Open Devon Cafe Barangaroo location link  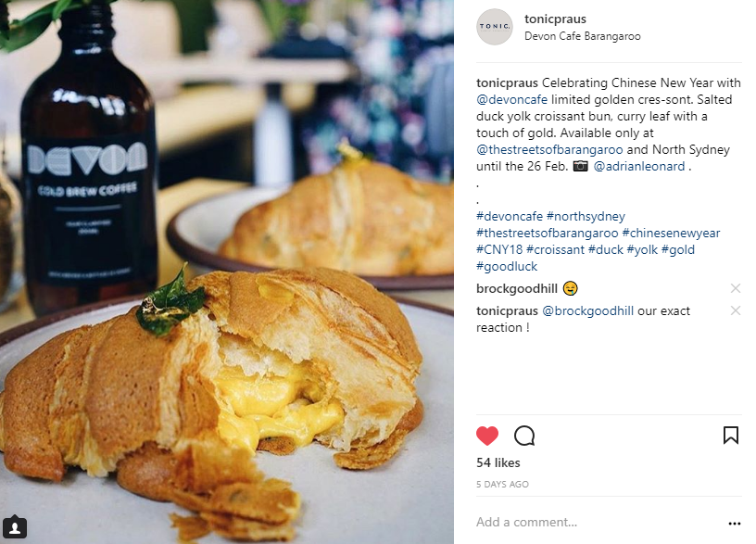(x=582, y=36)
